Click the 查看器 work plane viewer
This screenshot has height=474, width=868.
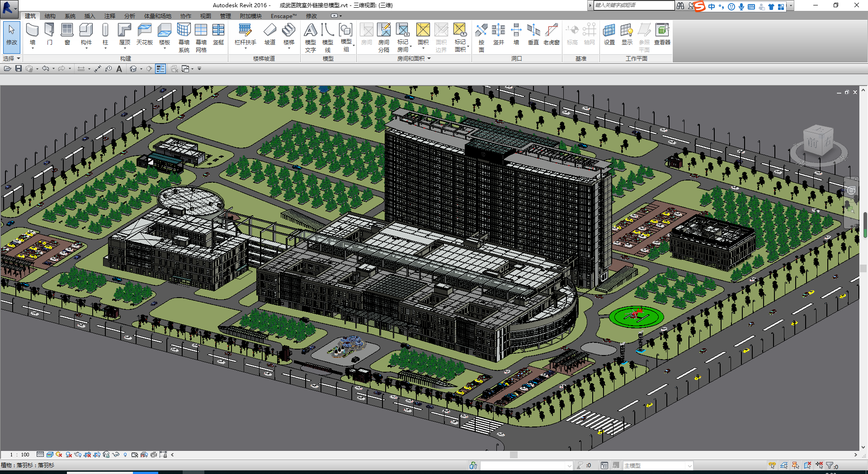pyautogui.click(x=662, y=34)
